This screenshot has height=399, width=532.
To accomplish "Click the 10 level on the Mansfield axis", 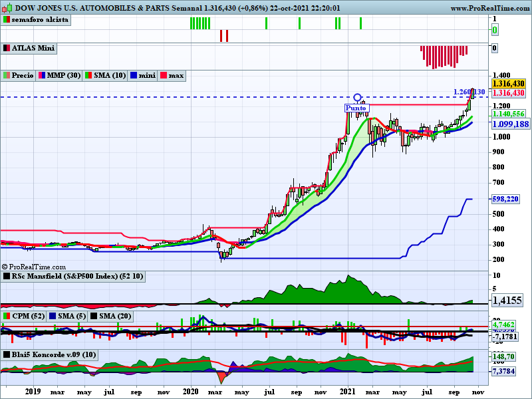I will [496, 275].
